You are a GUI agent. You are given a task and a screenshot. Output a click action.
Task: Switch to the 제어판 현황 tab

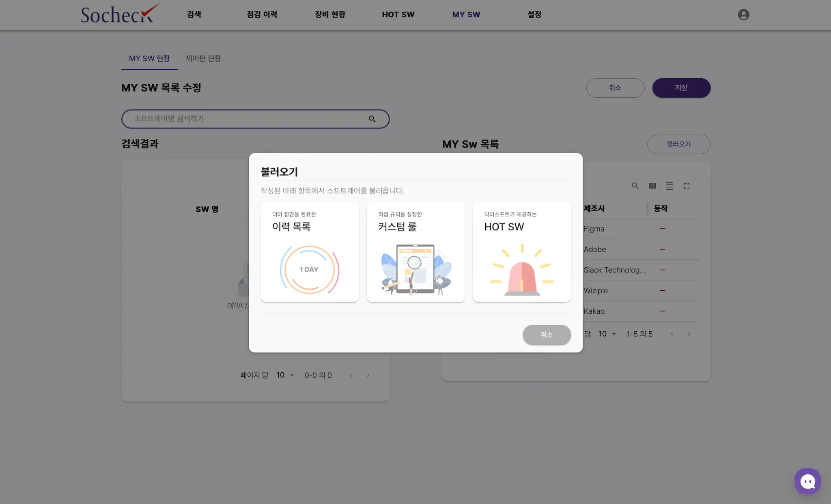point(203,58)
